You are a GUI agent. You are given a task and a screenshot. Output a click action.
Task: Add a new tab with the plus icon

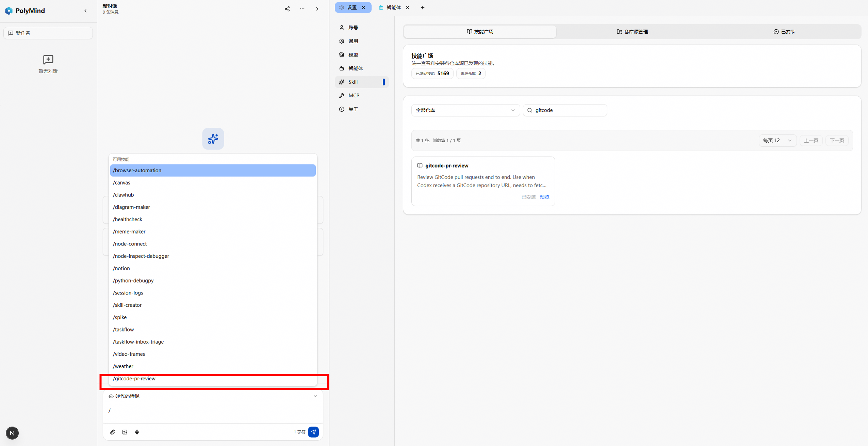click(x=423, y=7)
